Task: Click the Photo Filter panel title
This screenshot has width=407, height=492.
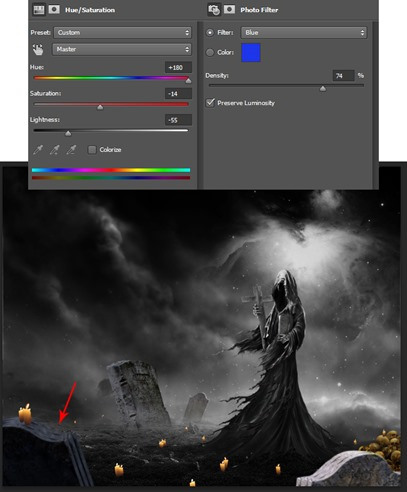Action: [259, 10]
